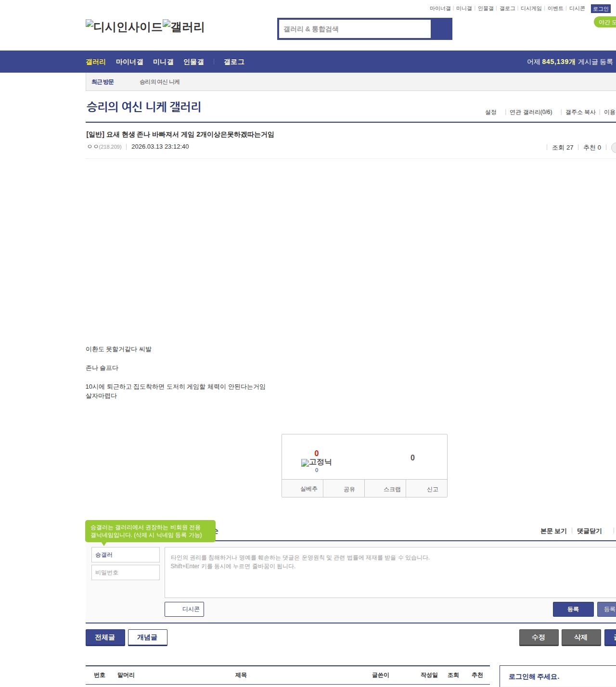This screenshot has height=687, width=616.
Task: Click the 갤러리 logo image beside 디시인사이드
Action: click(184, 27)
